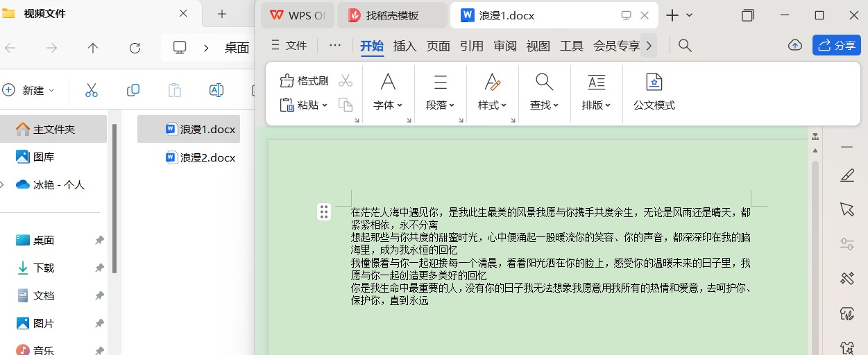Open the 排版 layout dropdown
Screen dimensions: 868x355
(596, 92)
